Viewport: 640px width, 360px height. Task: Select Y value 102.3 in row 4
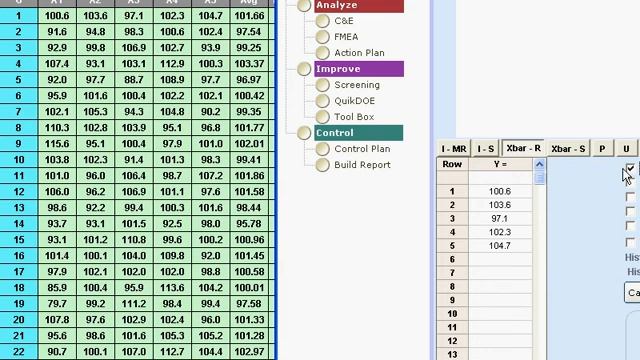[x=500, y=232]
